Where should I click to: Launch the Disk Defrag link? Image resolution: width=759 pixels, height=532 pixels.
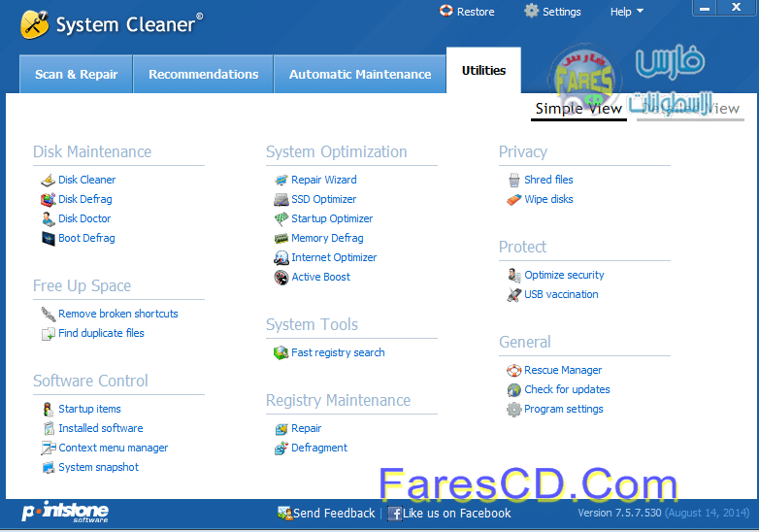[x=85, y=199]
